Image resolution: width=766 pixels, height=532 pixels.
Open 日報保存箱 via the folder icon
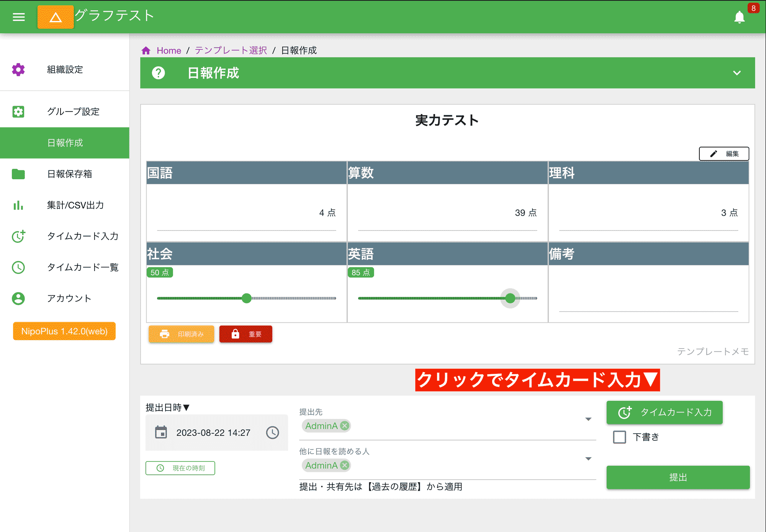coord(18,174)
